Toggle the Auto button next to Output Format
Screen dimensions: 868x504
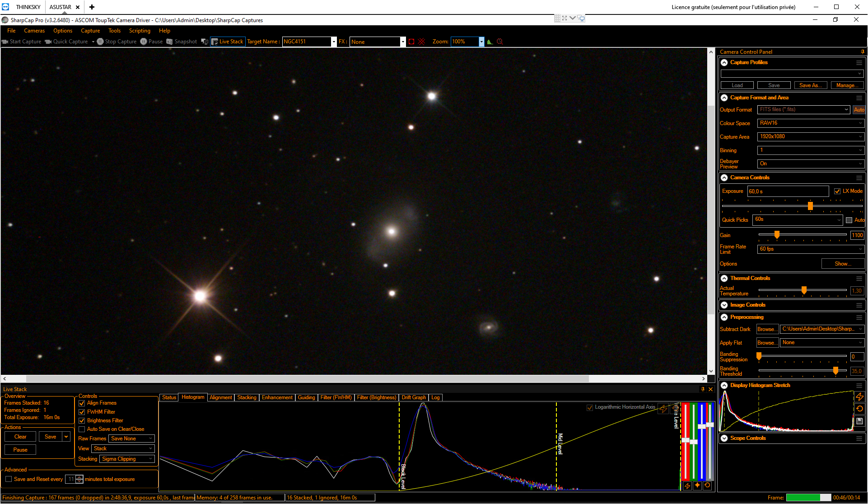(859, 110)
